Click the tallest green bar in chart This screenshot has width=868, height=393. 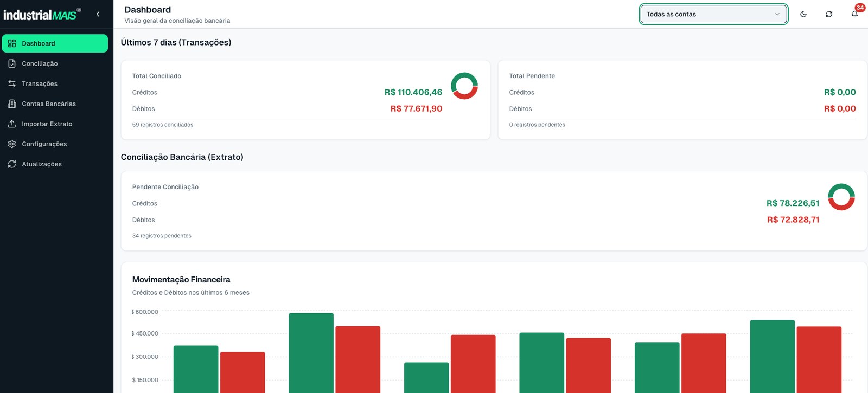point(311,353)
